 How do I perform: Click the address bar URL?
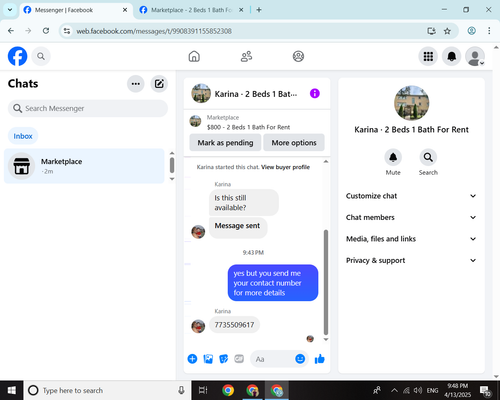pos(154,31)
